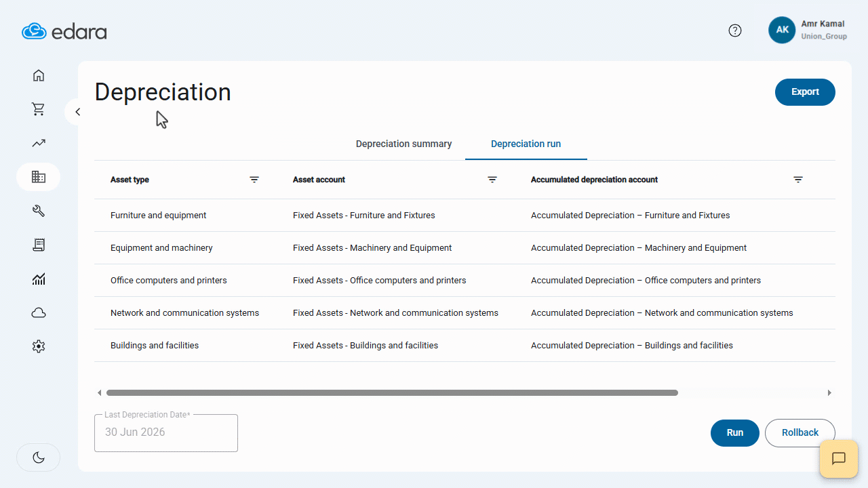Click scrollbar right arrow

point(829,392)
